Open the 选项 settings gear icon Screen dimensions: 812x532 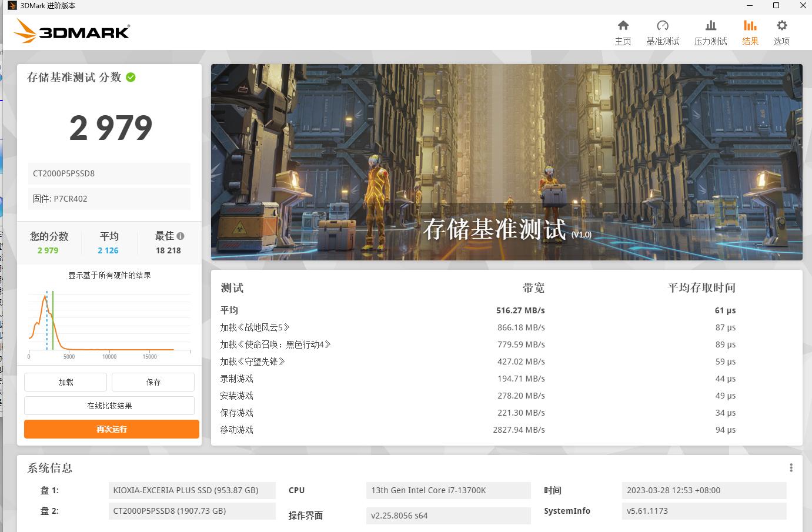pyautogui.click(x=781, y=32)
